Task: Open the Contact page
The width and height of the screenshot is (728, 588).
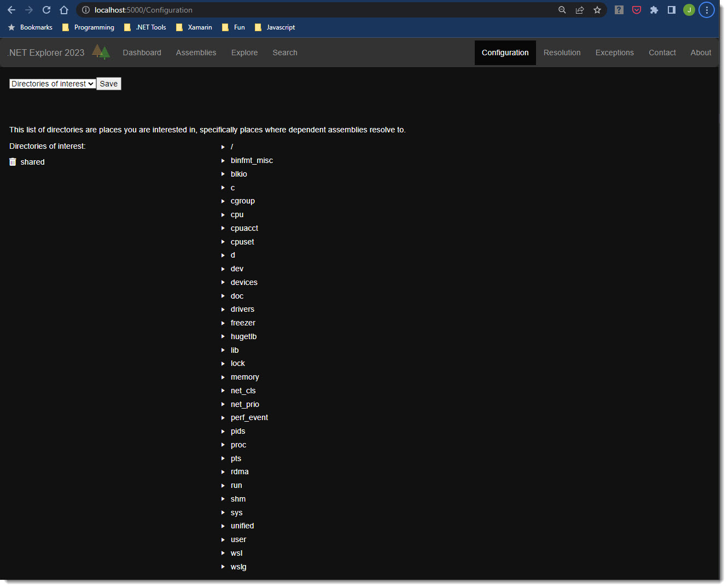Action: [x=662, y=53]
